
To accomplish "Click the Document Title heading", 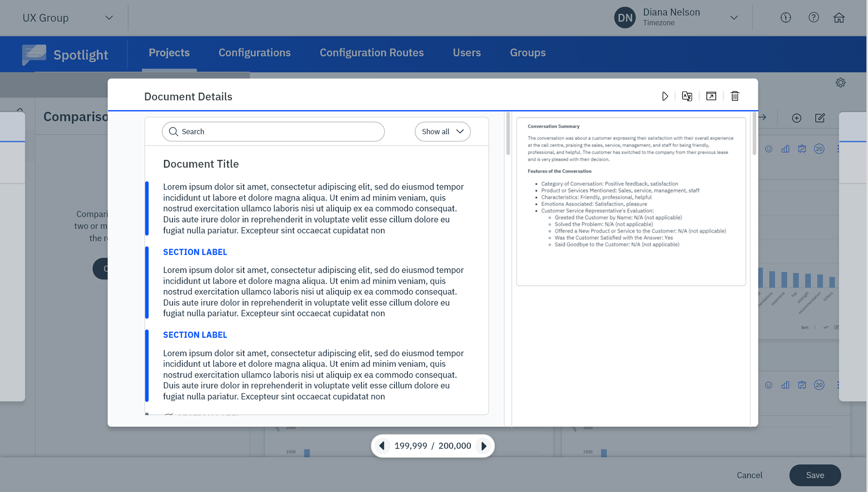I will click(201, 164).
